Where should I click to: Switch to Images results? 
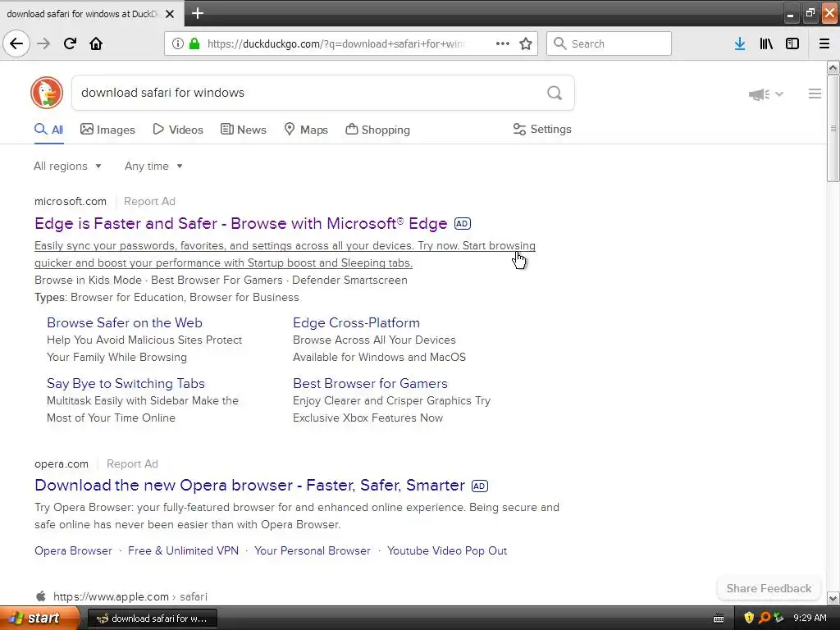point(107,130)
